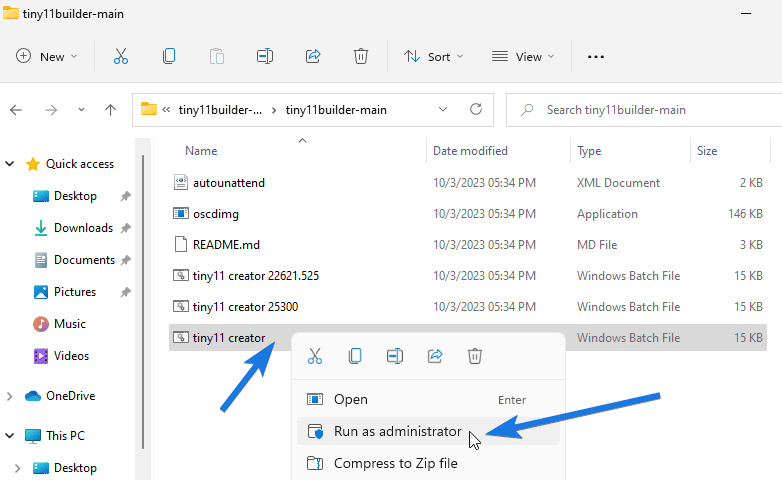Collapse the Quick access tree

click(x=9, y=164)
